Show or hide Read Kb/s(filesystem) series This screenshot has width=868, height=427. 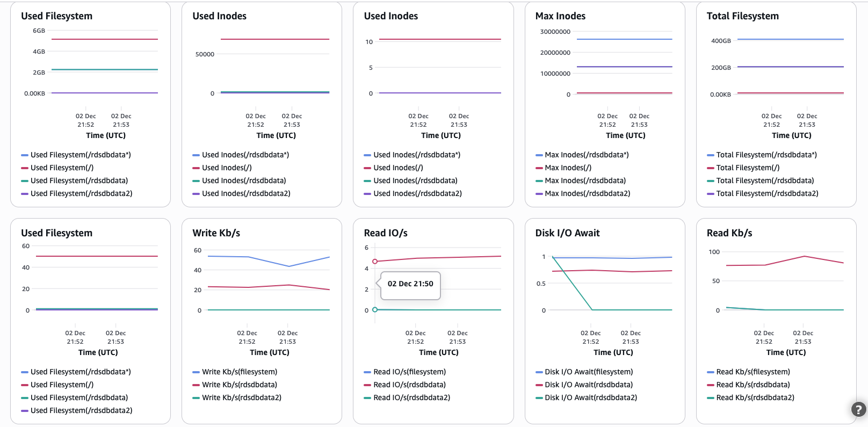[753, 372]
